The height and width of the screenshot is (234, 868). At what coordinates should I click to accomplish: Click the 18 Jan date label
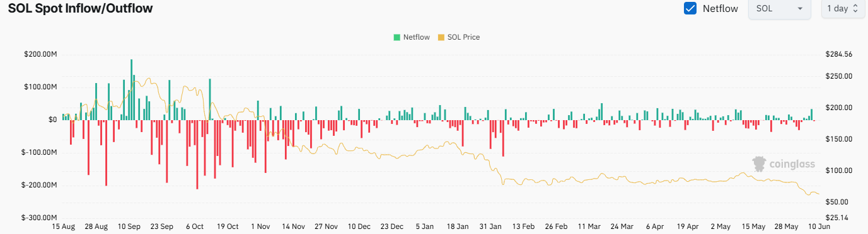click(x=458, y=226)
